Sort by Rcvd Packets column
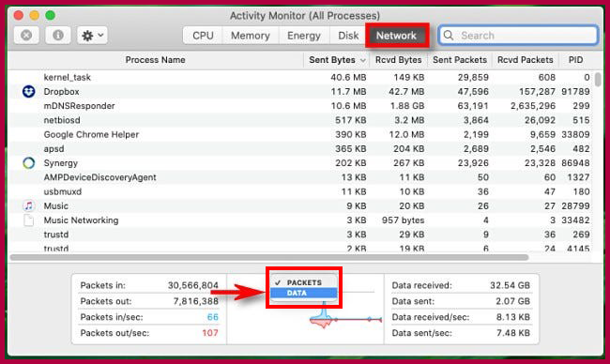This screenshot has width=610, height=364. [x=526, y=60]
